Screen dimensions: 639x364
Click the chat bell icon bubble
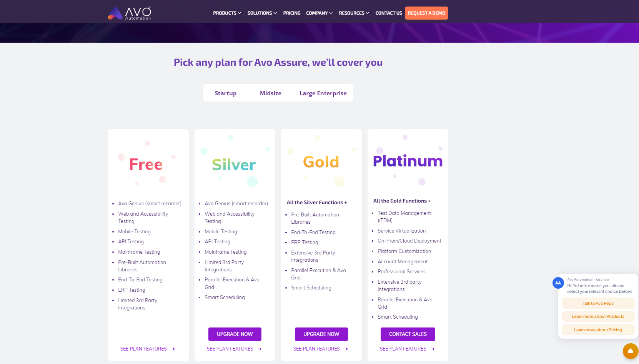click(x=631, y=351)
